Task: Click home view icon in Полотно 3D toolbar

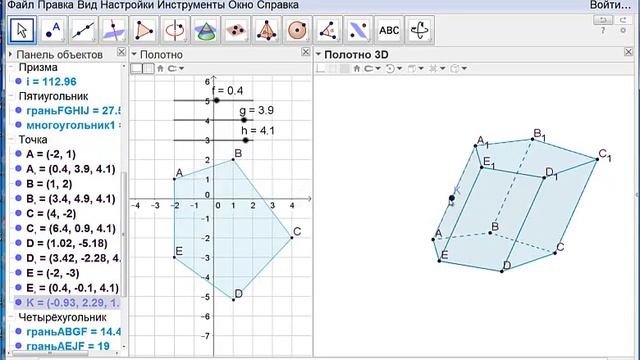Action: (x=357, y=69)
